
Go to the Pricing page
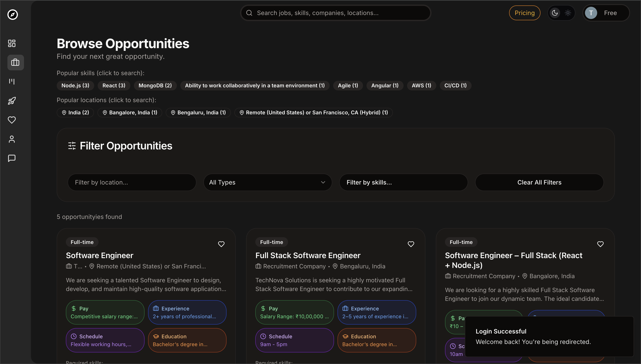tap(524, 13)
